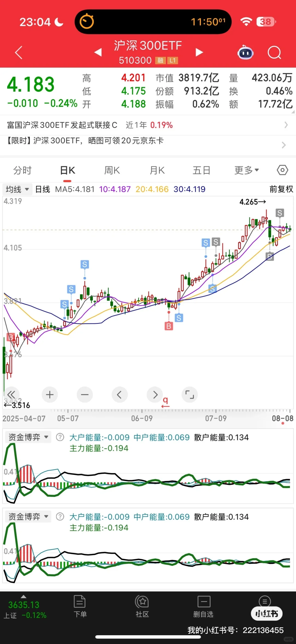Zoom out chart with minus button

click(x=85, y=395)
